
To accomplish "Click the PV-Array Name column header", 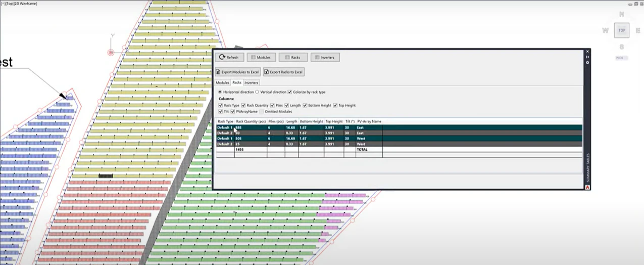I will [x=369, y=121].
